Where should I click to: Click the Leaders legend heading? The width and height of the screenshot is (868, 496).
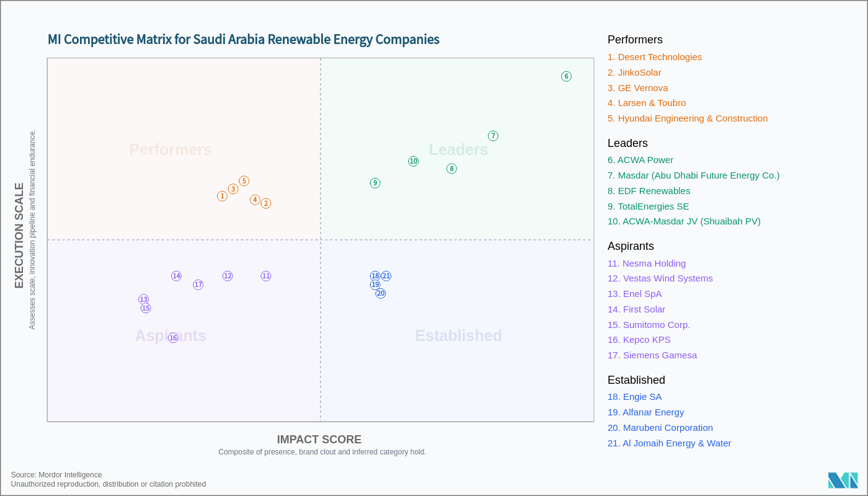627,143
